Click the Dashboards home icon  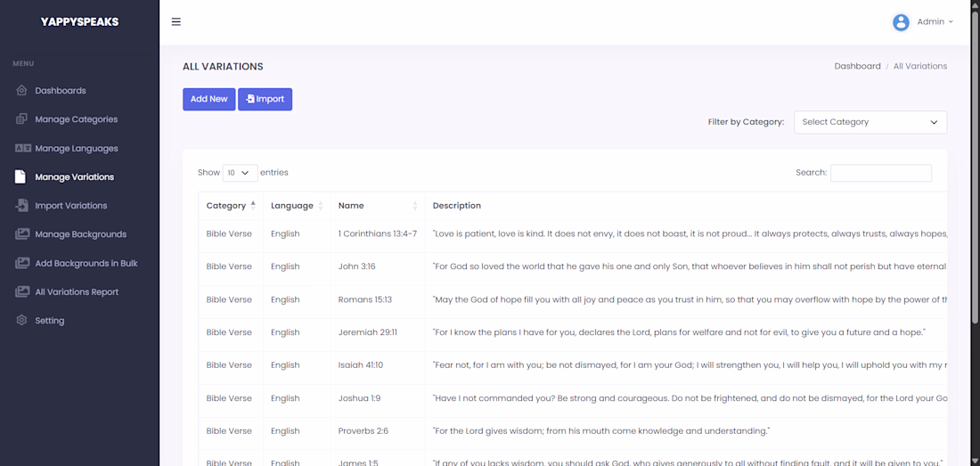click(x=22, y=91)
